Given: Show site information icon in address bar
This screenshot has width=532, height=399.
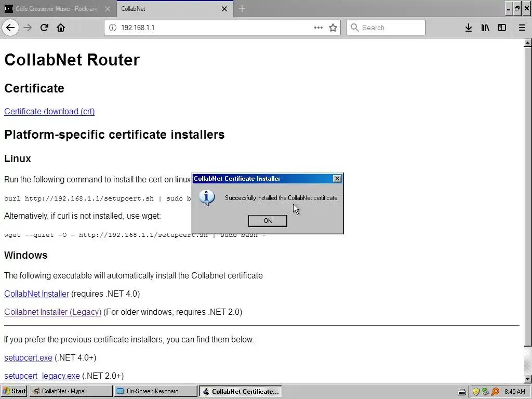Looking at the screenshot, I should coord(113,28).
